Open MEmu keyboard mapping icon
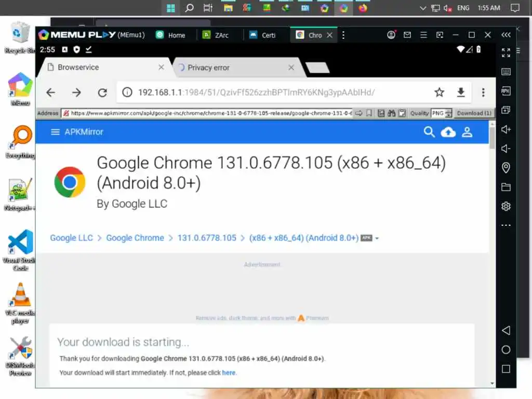The height and width of the screenshot is (399, 532). [x=506, y=72]
